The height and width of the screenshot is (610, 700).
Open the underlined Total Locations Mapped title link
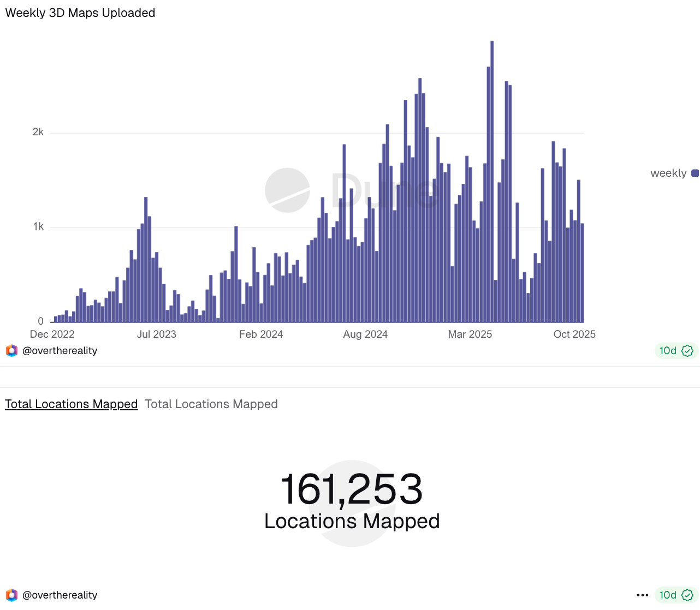[x=71, y=404]
